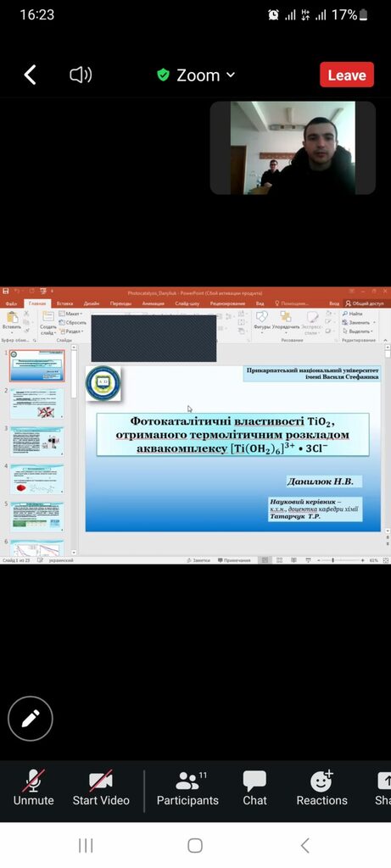The height and width of the screenshot is (868, 391).
Task: Tap the back arrow icon
Action: (x=30, y=75)
